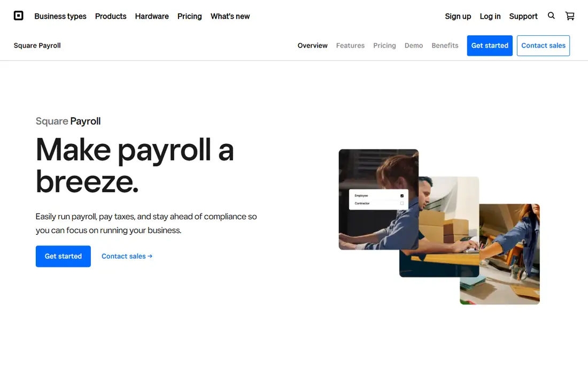Open the Hardware menu
Screen dimensions: 588x368
click(x=152, y=16)
